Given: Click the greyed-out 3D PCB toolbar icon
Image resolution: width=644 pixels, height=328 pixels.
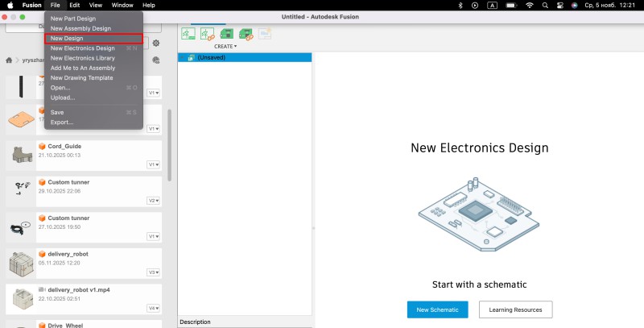Looking at the screenshot, I should pyautogui.click(x=265, y=33).
